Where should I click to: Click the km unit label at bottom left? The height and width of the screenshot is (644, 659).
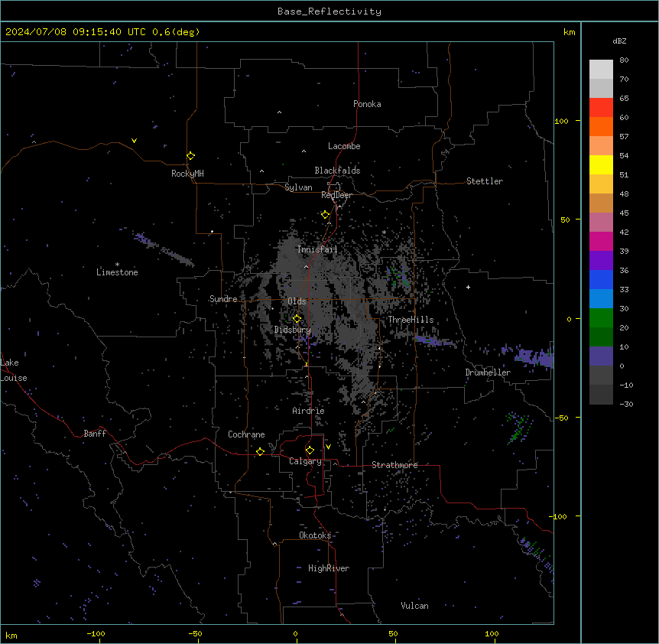[11, 635]
